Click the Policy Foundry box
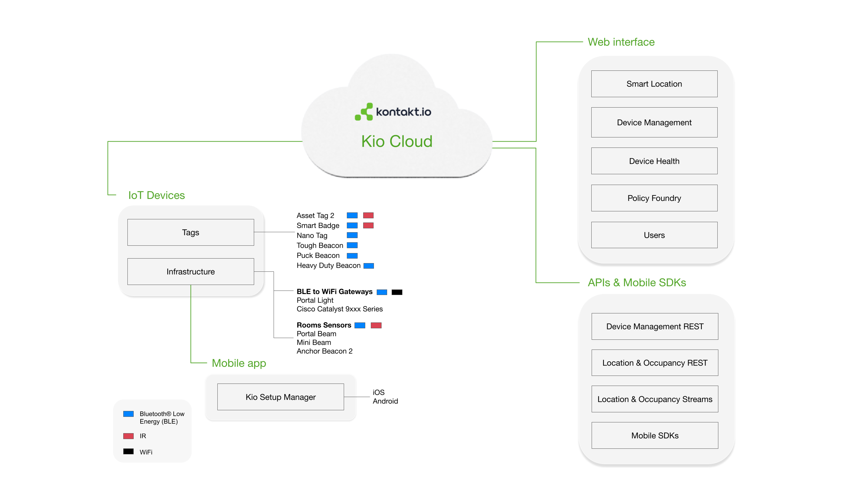This screenshot has width=868, height=488. tap(654, 198)
